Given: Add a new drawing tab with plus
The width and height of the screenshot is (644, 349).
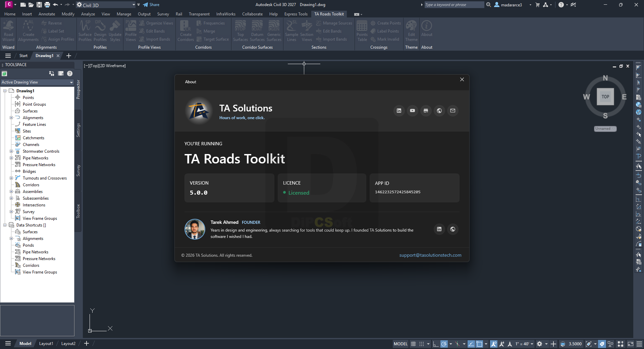Looking at the screenshot, I should pyautogui.click(x=69, y=56).
